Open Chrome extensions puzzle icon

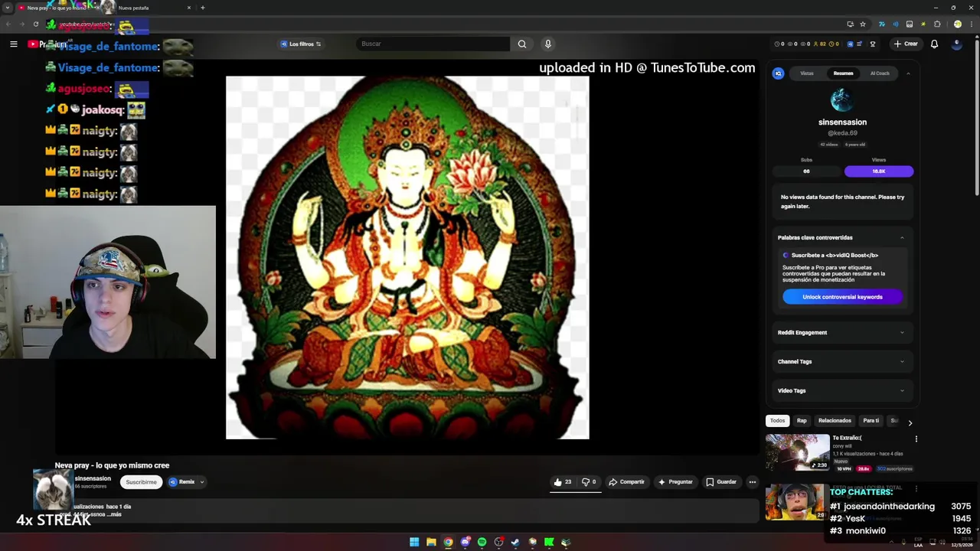(937, 24)
